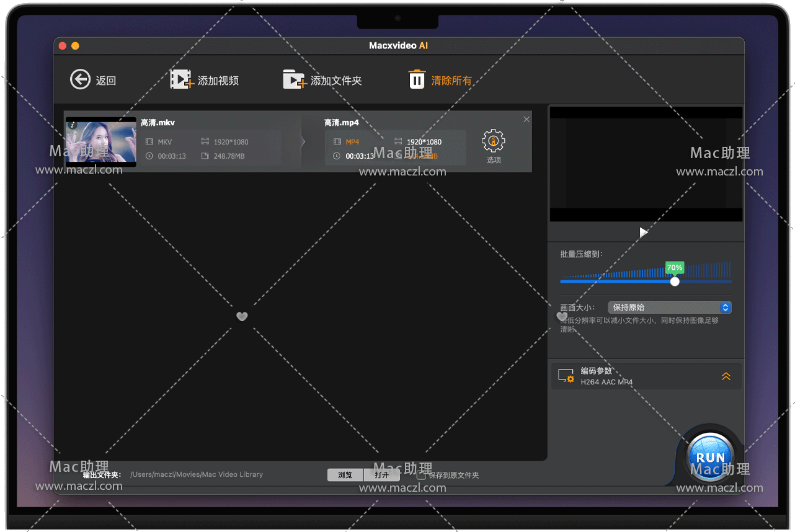Select the 高清.mkv video thumbnail
Viewport: 795px width, 532px height.
101,142
